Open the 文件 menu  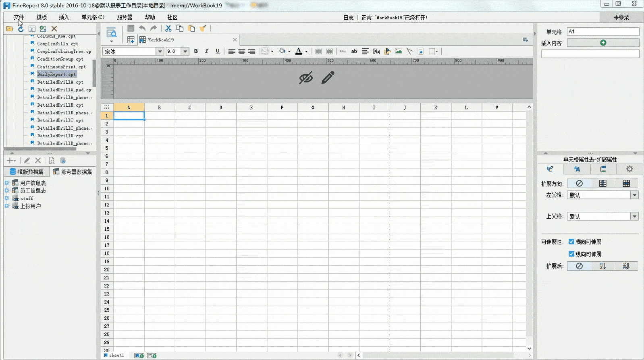(x=19, y=17)
